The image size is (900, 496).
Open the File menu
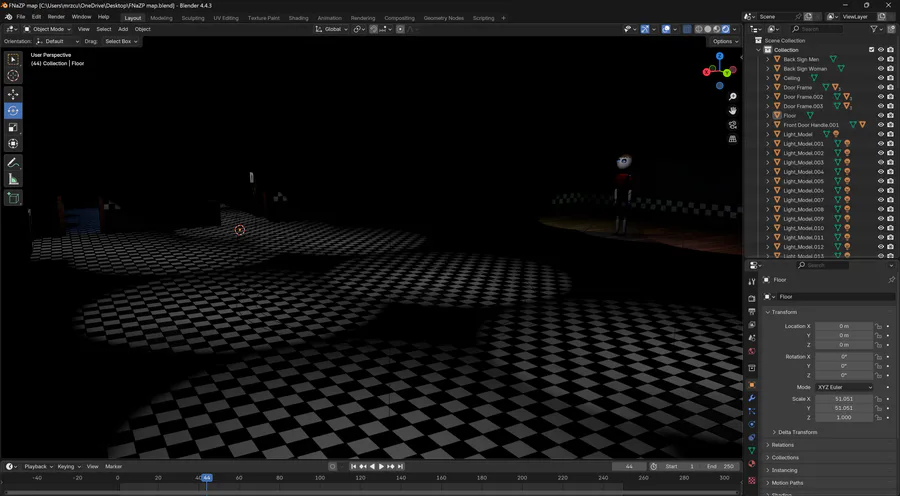[x=21, y=17]
